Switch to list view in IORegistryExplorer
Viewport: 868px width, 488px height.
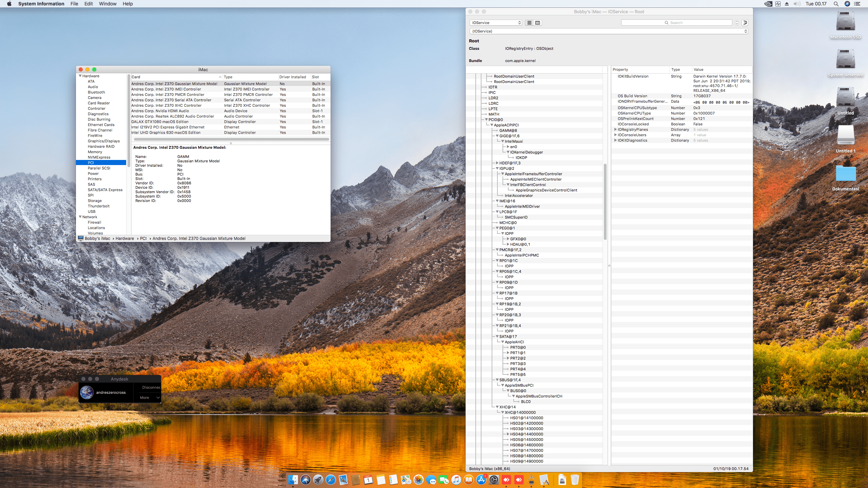[529, 22]
